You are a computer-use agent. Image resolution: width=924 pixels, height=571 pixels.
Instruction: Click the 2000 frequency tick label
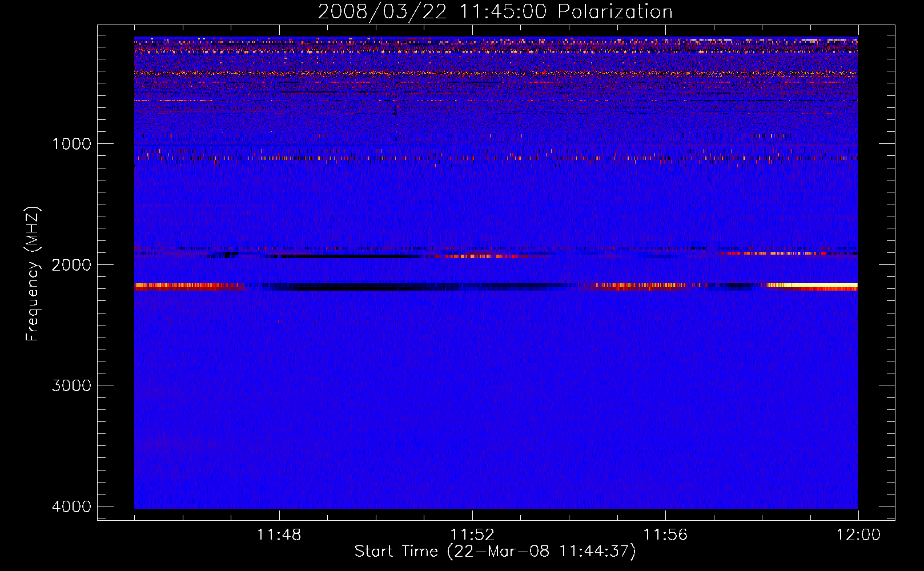(71, 265)
